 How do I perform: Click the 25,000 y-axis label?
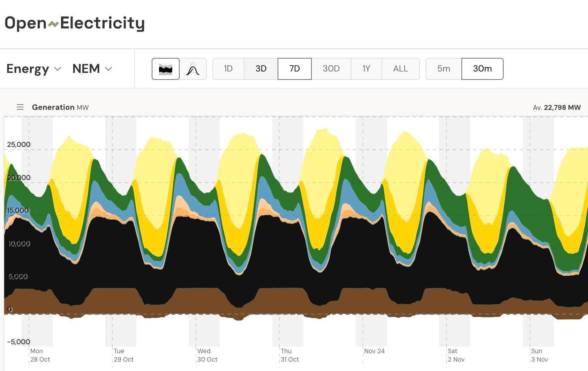point(18,144)
